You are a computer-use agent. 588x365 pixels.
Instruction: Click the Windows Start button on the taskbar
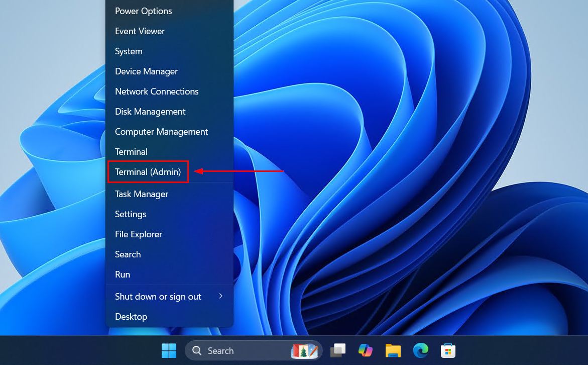(169, 350)
